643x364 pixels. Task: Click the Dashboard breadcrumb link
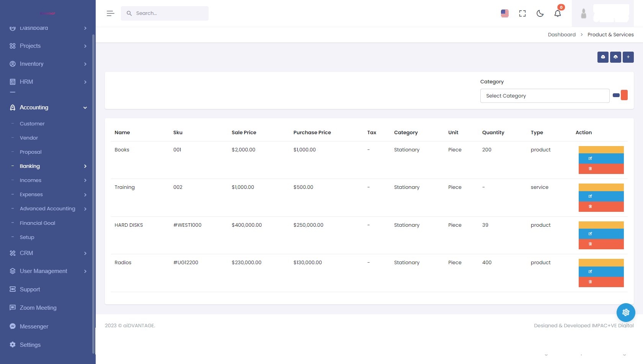pos(561,35)
